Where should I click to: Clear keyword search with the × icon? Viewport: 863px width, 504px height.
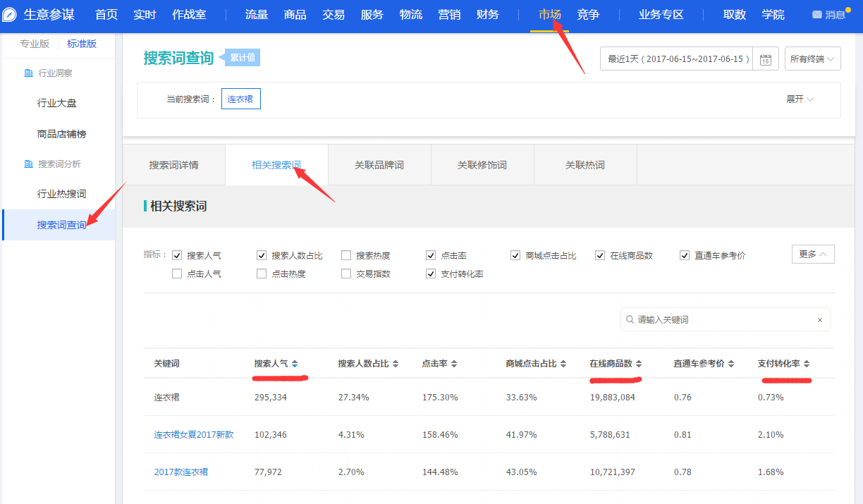[819, 320]
